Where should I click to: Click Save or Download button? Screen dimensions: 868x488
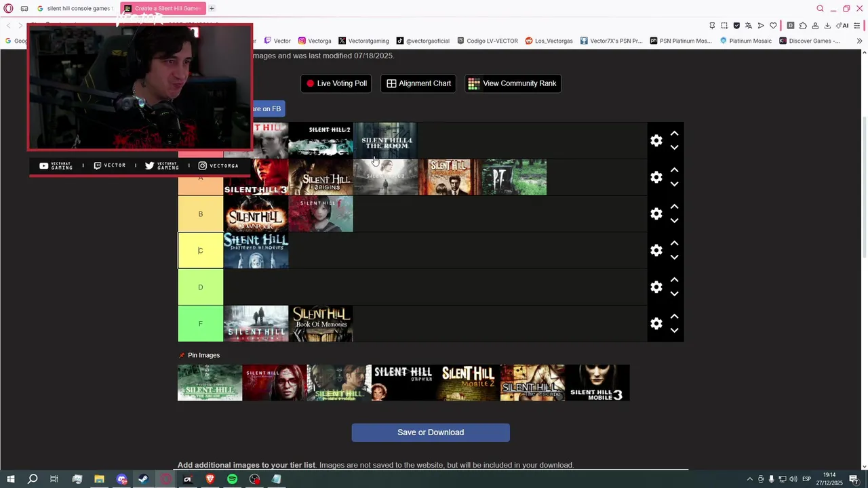pyautogui.click(x=431, y=432)
